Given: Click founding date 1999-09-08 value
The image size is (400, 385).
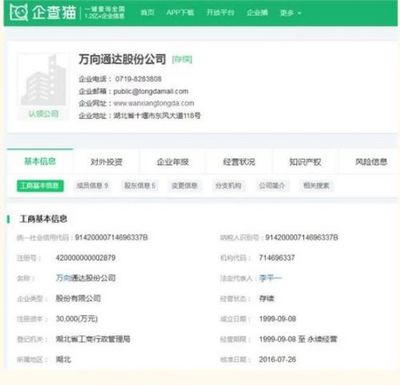Looking at the screenshot, I should [x=278, y=319].
